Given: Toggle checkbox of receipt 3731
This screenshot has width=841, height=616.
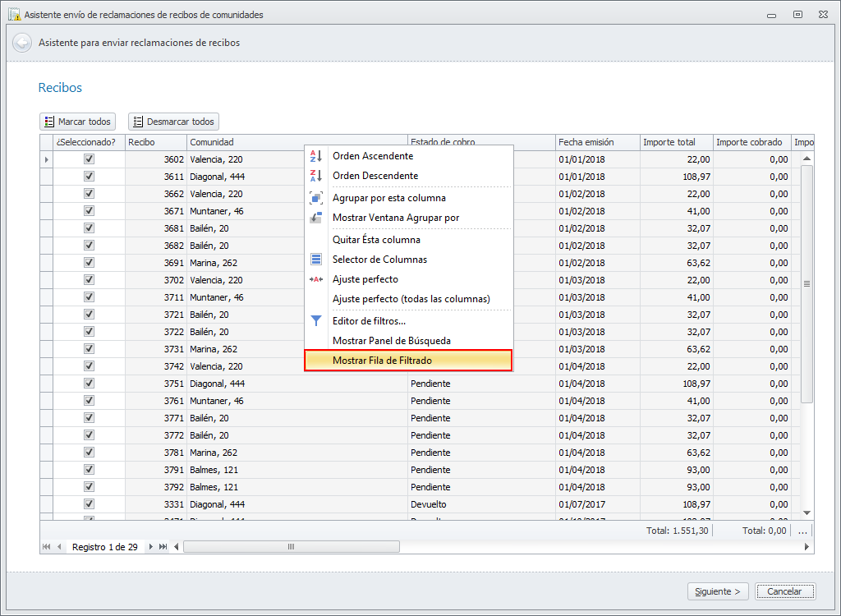Looking at the screenshot, I should click(89, 348).
